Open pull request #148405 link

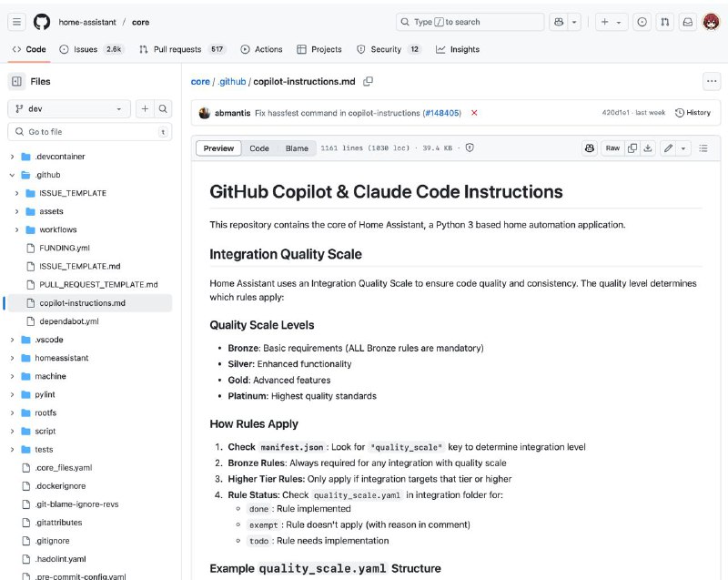442,113
